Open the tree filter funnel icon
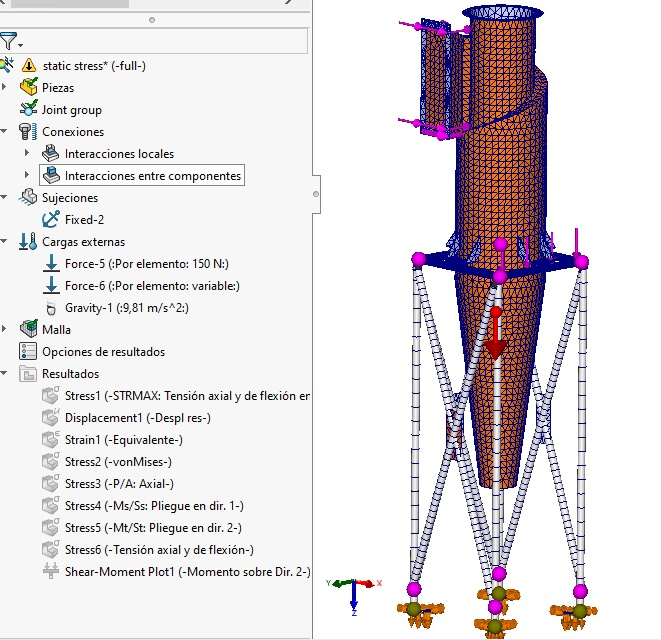661x640 pixels. point(8,41)
